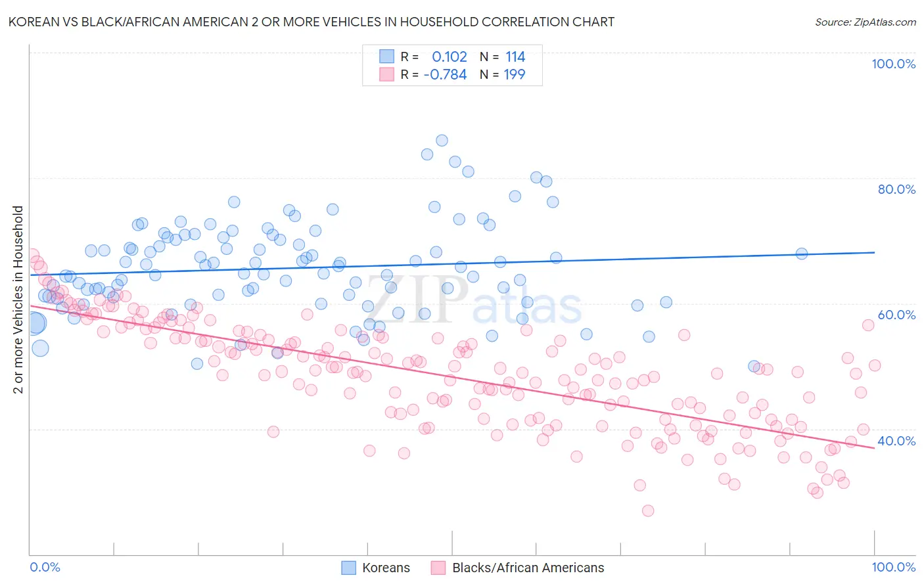Click the N = 199 value in legend
The image size is (924, 586).
502,74
